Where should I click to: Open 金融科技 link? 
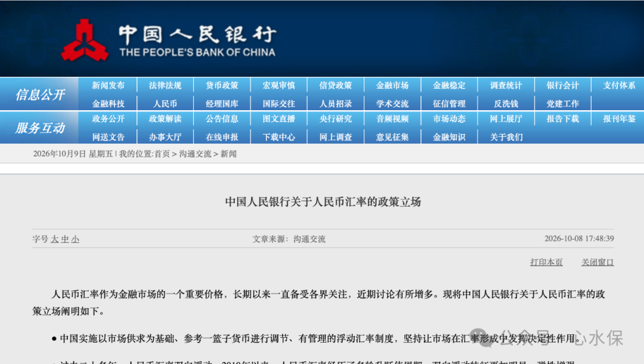click(x=108, y=104)
